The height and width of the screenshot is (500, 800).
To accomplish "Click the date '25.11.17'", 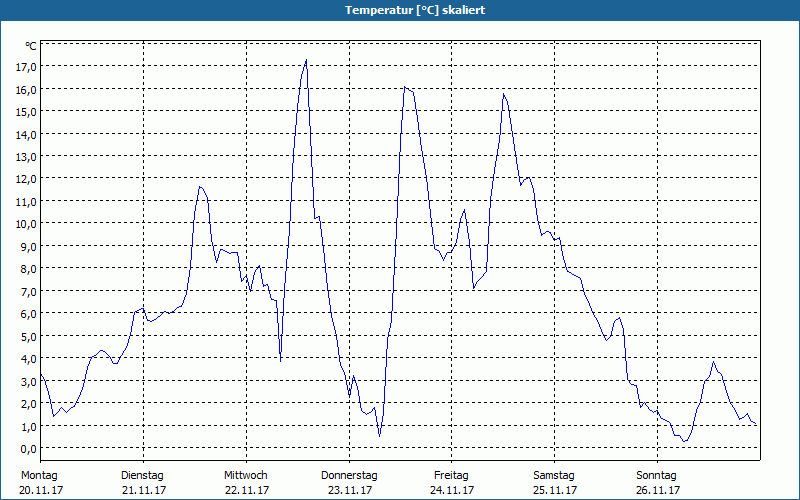I will click(555, 490).
